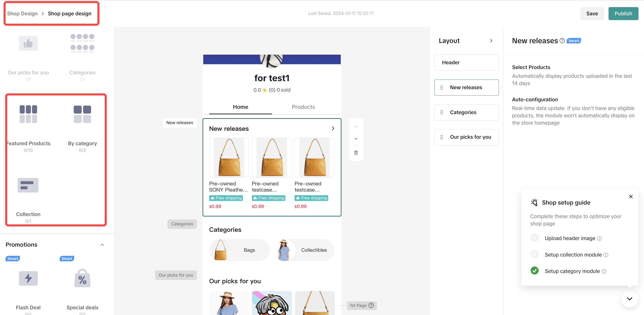The width and height of the screenshot is (644, 315).
Task: Add the Collection module icon
Action: pyautogui.click(x=28, y=185)
